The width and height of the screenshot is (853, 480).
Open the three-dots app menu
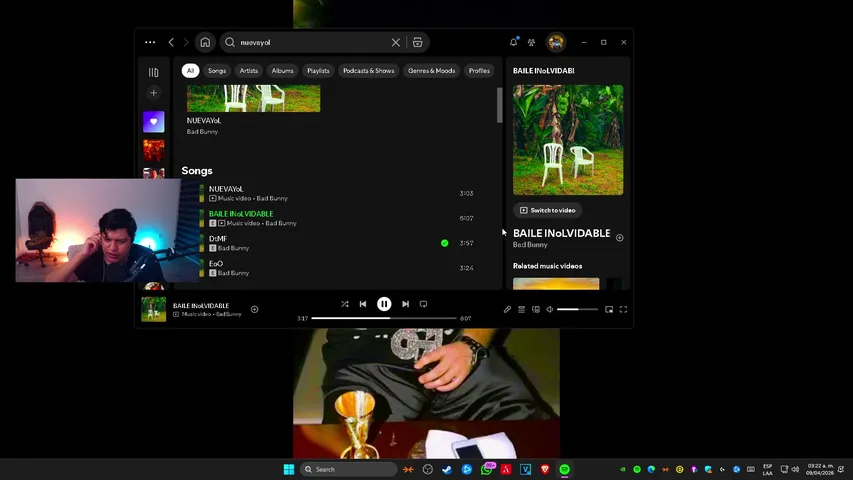coord(150,42)
